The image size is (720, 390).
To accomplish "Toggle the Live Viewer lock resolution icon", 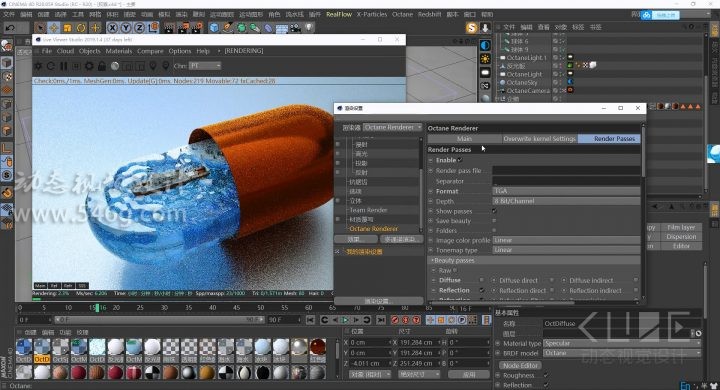I will coord(102,66).
